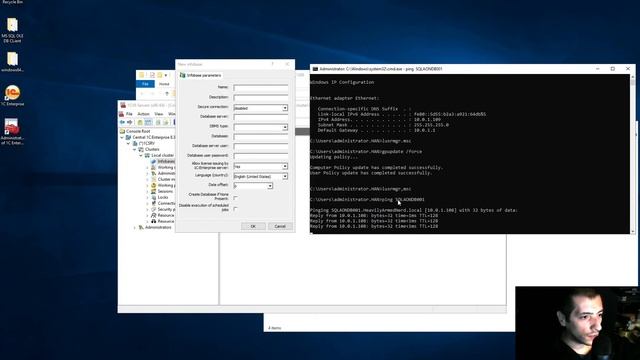This screenshot has width=640, height=360.
Task: Toggle Show/Hide Console Tree toolbar icon
Action: click(x=148, y=122)
